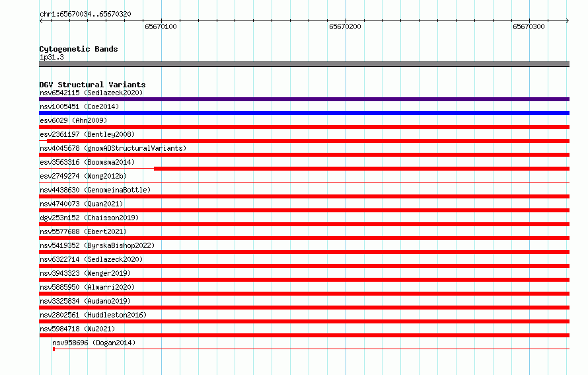Click the Cytogenetic Bands track title
Screen dimensions: 588x375
(x=79, y=49)
